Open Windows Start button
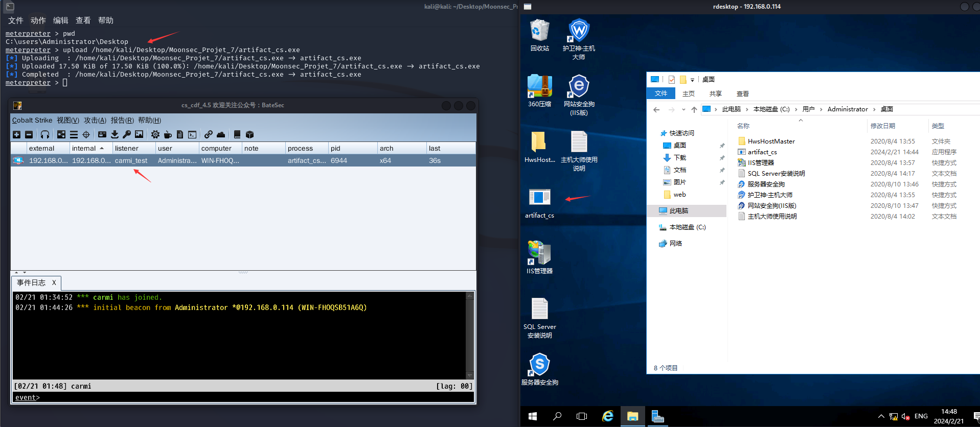 point(533,416)
